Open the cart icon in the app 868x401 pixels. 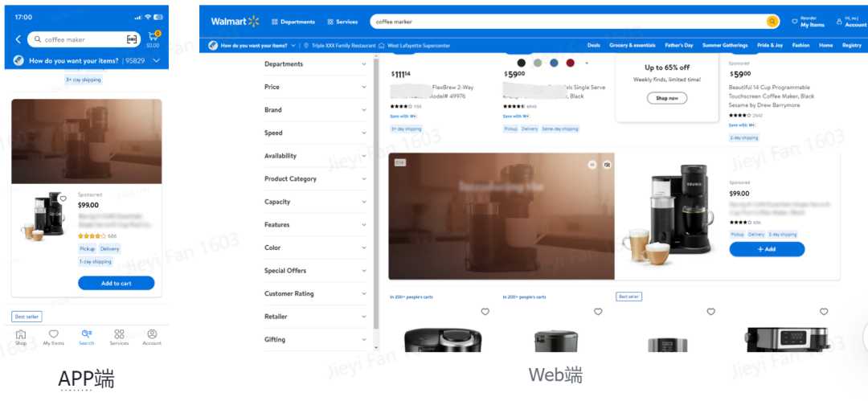tap(154, 39)
